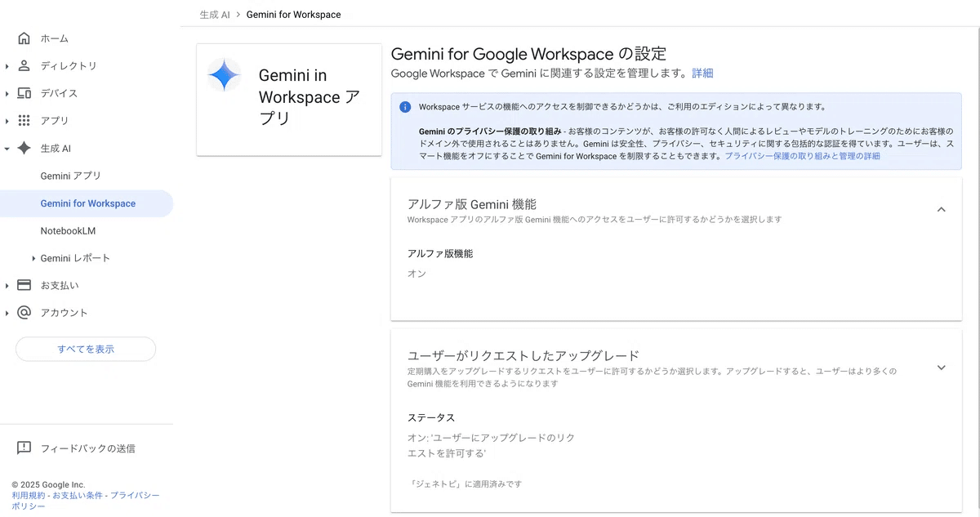Open Gemini アプリ in sidebar
The image size is (980, 517).
coord(70,176)
